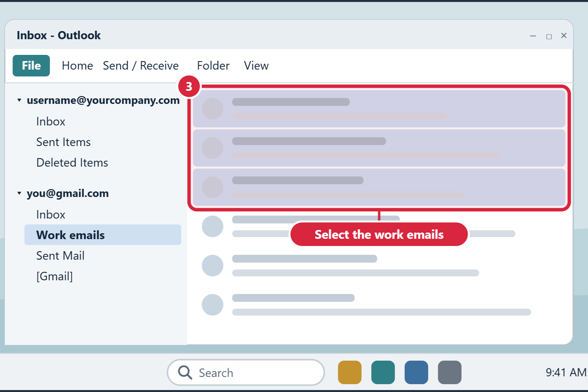Collapse the username@yourcompany.com account tree
Image resolution: width=588 pixels, height=392 pixels.
click(x=19, y=100)
